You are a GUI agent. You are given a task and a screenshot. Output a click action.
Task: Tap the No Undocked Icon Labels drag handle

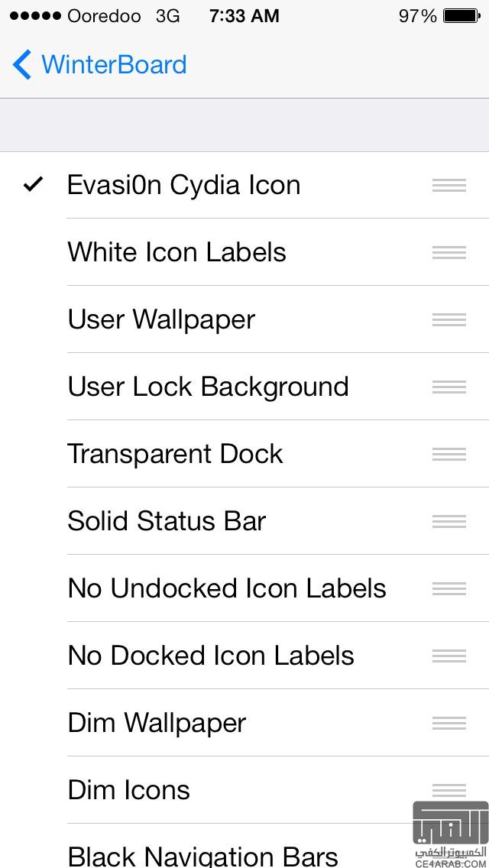449,588
